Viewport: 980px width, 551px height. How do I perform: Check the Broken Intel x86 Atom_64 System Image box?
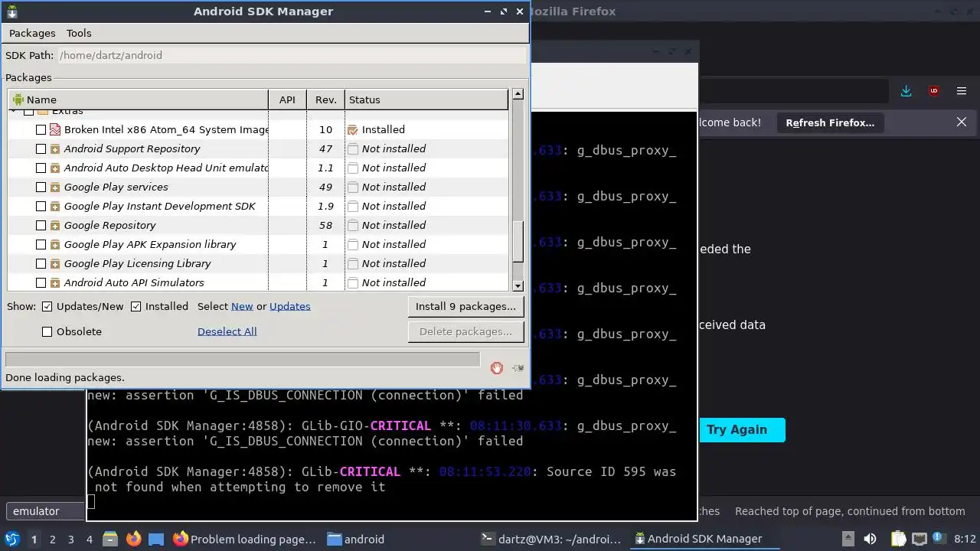tap(41, 130)
